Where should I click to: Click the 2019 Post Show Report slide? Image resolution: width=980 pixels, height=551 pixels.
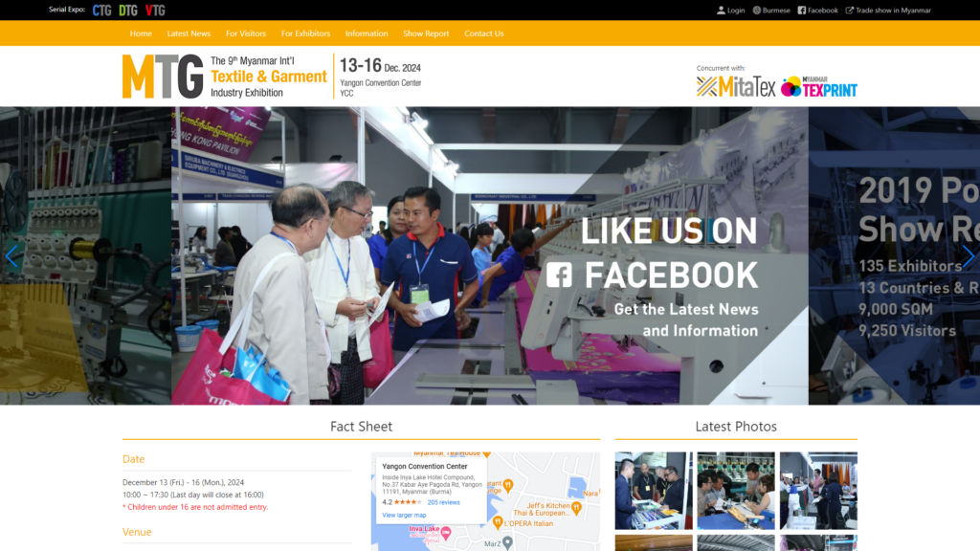[894, 255]
